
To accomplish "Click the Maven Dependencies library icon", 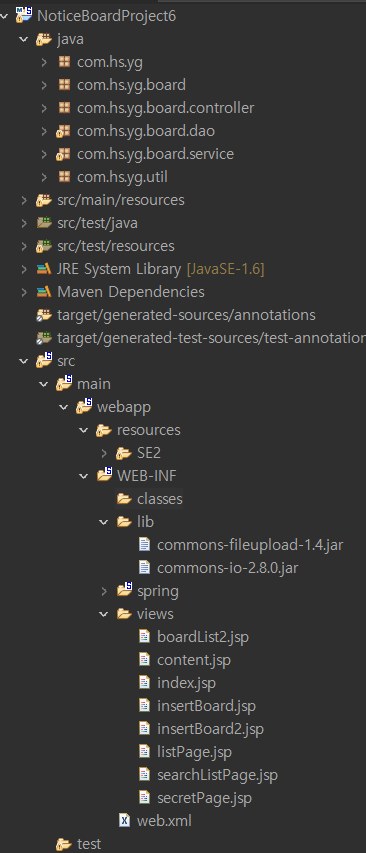I will coord(44,292).
